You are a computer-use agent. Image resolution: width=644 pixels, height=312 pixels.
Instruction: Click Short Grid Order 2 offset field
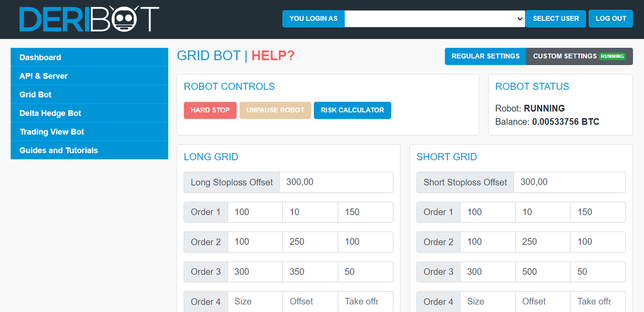coord(543,242)
